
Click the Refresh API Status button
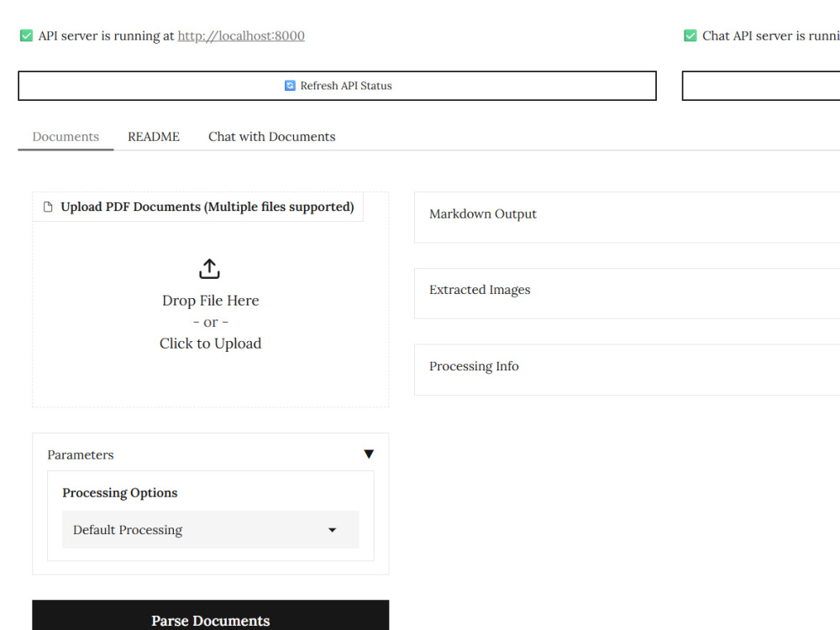337,86
